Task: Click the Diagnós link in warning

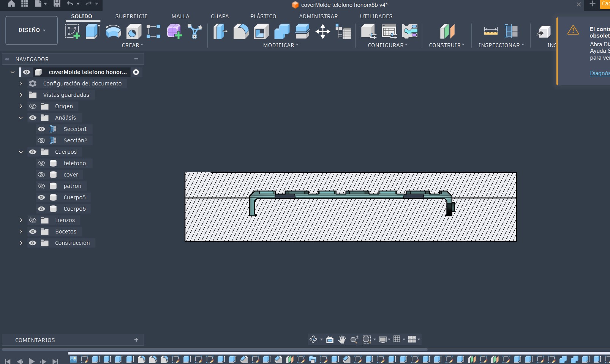Action: click(600, 73)
